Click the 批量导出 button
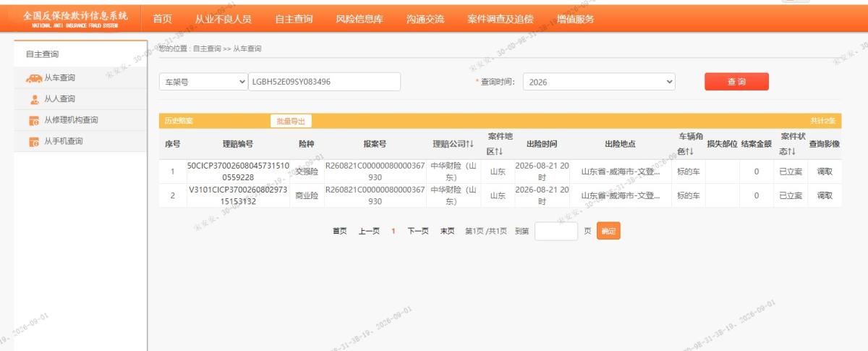Image resolution: width=868 pixels, height=351 pixels. [x=291, y=121]
